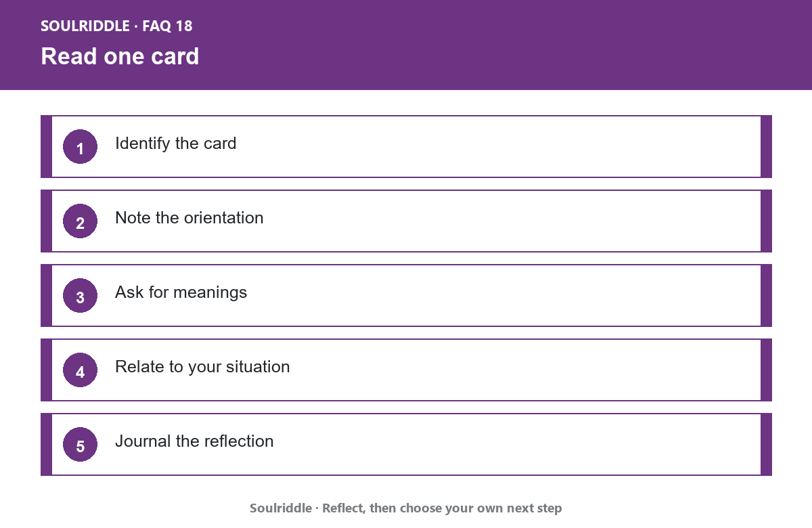
Task: Click the number 2 circle badge
Action: click(80, 221)
